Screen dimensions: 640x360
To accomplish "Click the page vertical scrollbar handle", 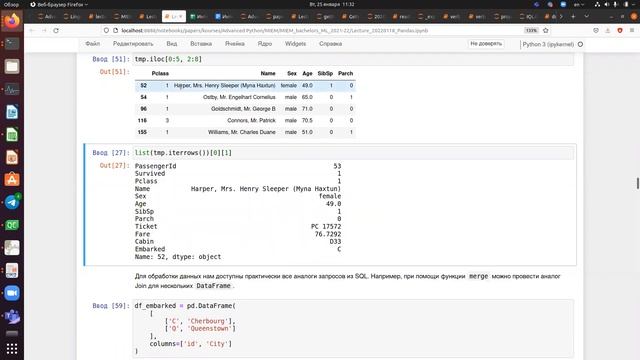I will [638, 183].
